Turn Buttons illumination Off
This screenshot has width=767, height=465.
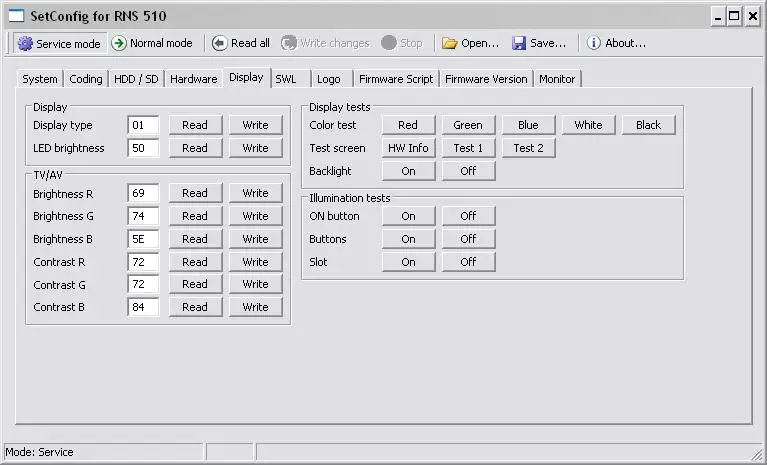[x=469, y=239]
